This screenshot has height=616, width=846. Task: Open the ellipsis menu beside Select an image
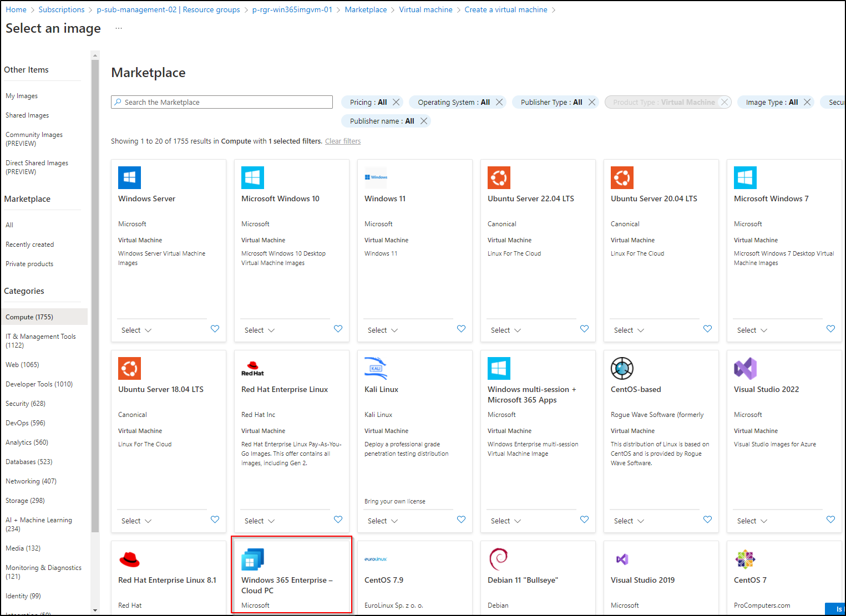click(x=118, y=28)
